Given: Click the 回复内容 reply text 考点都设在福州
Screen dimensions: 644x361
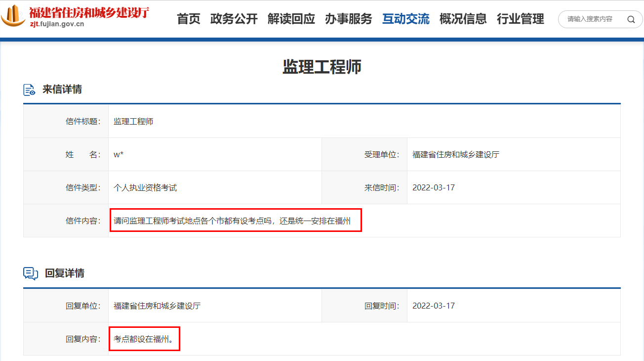Looking at the screenshot, I should pos(144,339).
